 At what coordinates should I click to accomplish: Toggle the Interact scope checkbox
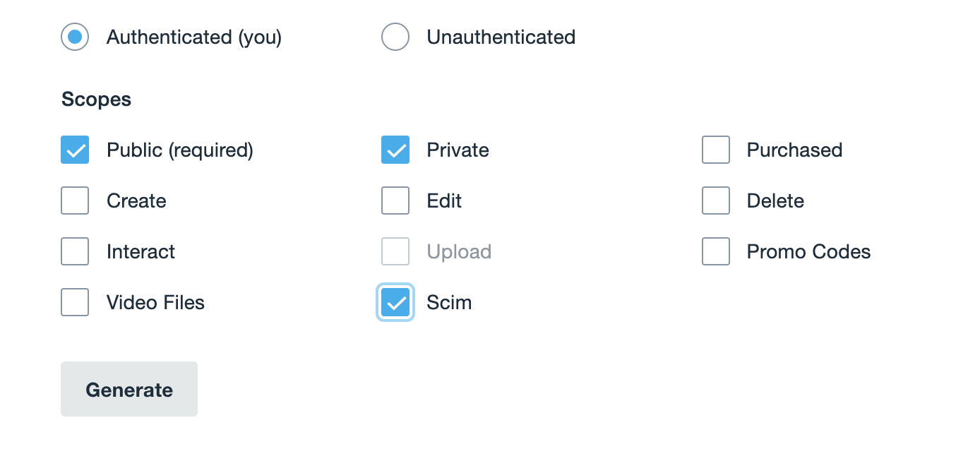click(75, 251)
